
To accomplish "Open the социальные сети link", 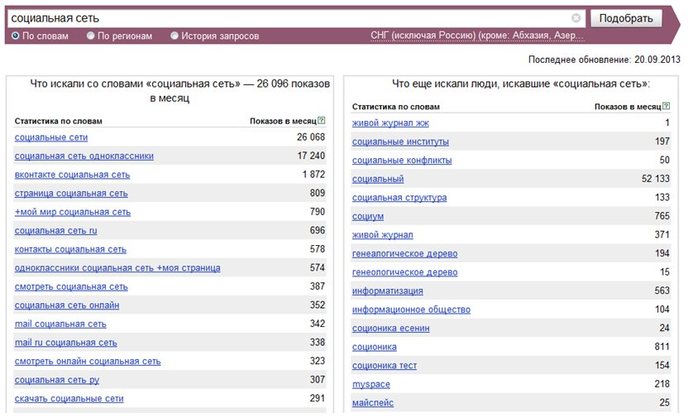I will [51, 137].
